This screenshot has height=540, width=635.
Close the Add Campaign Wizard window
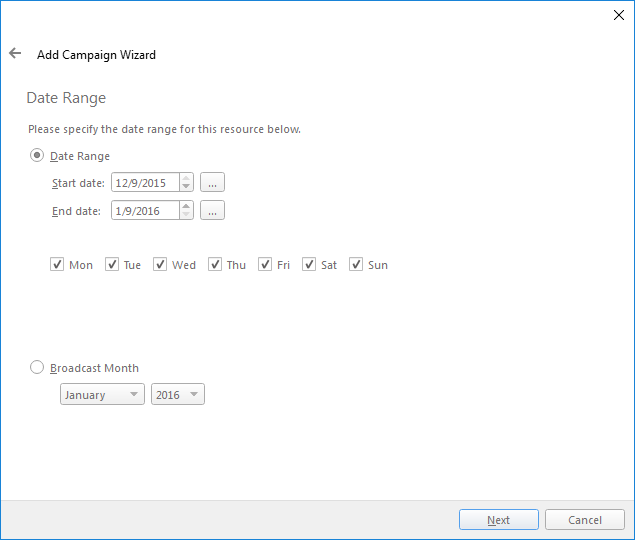617,15
